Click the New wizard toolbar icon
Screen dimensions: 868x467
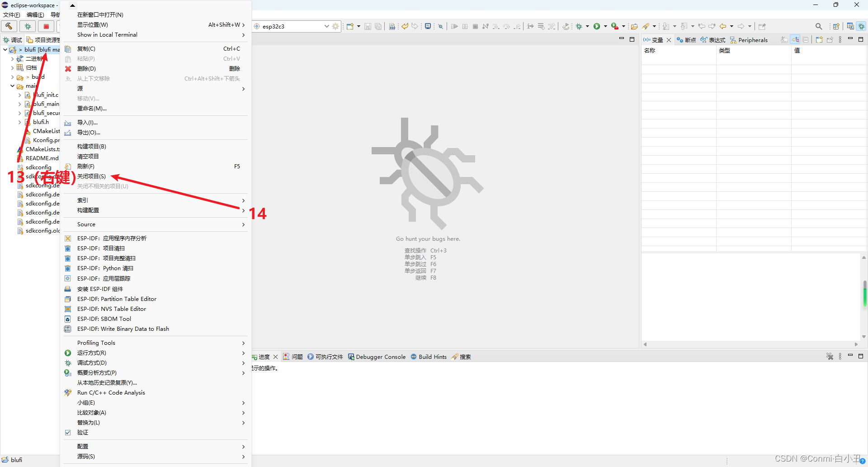350,26
